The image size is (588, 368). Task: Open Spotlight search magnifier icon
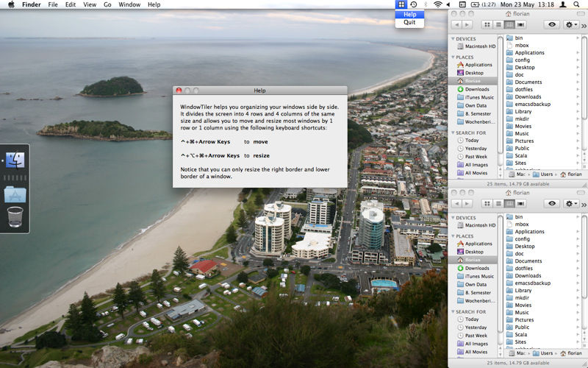pos(577,4)
